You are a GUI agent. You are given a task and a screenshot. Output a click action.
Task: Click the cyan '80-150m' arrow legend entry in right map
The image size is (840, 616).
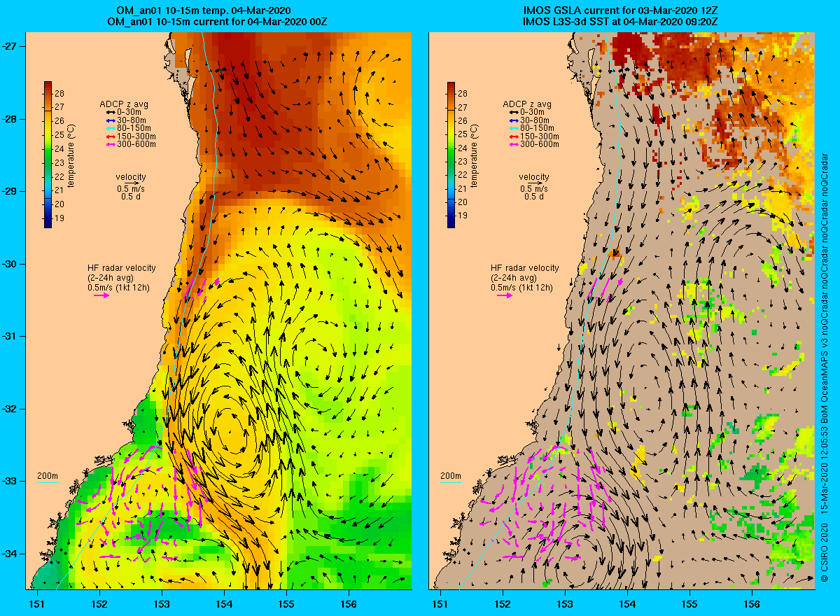[x=532, y=128]
